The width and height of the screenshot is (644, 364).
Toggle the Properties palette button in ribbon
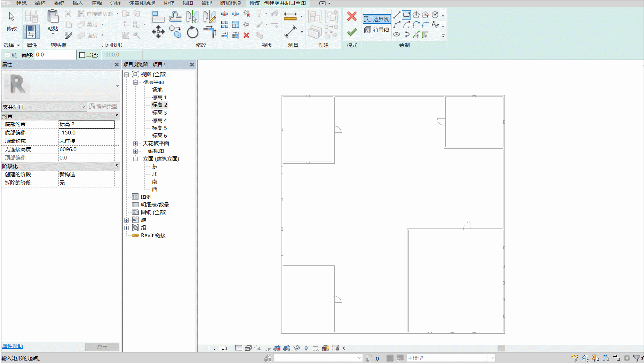click(x=31, y=32)
